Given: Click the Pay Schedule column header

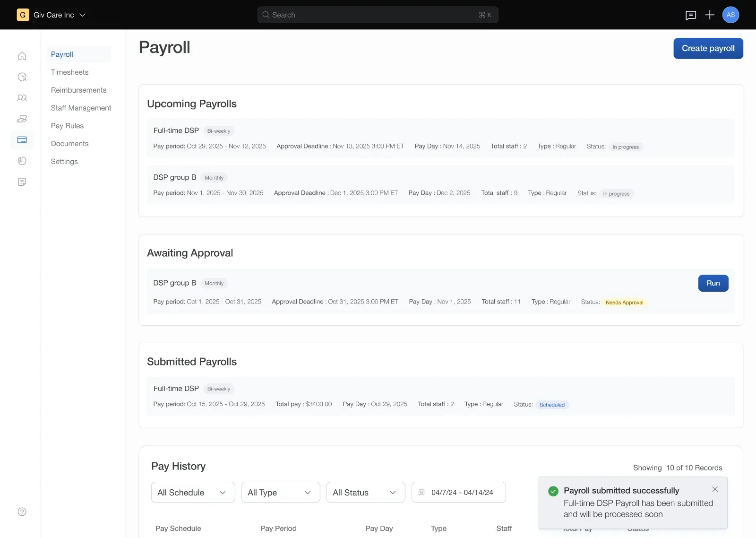Looking at the screenshot, I should pos(178,529).
